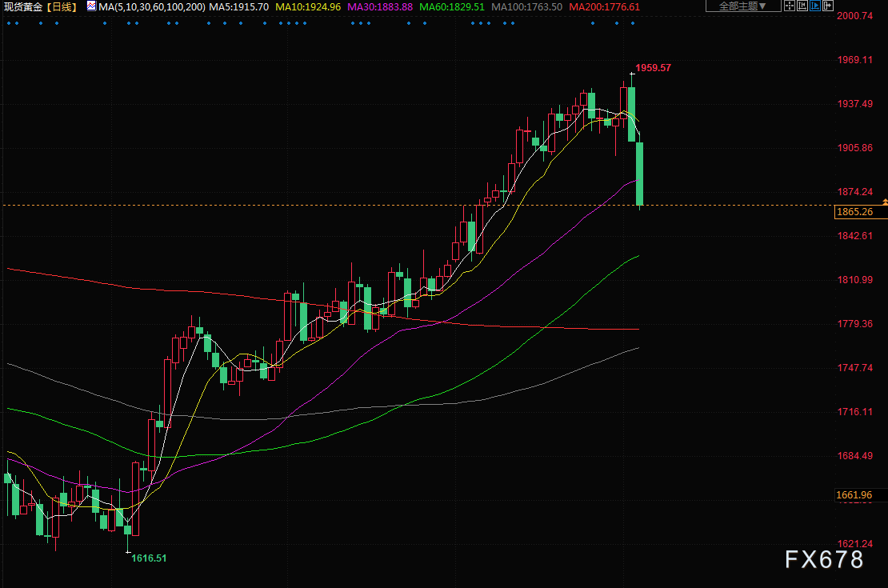The width and height of the screenshot is (888, 588).
Task: Click the 1937.49 axis price label
Action: (854, 104)
